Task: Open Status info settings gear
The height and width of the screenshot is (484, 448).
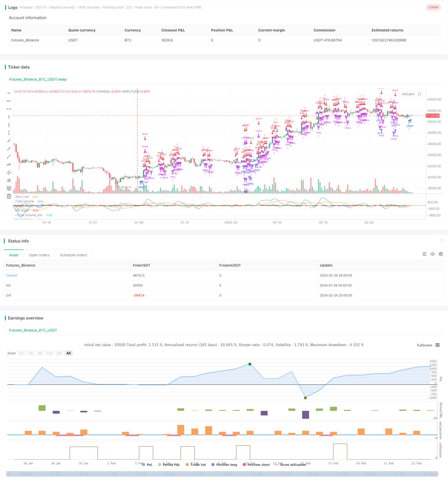Action: pos(441,254)
